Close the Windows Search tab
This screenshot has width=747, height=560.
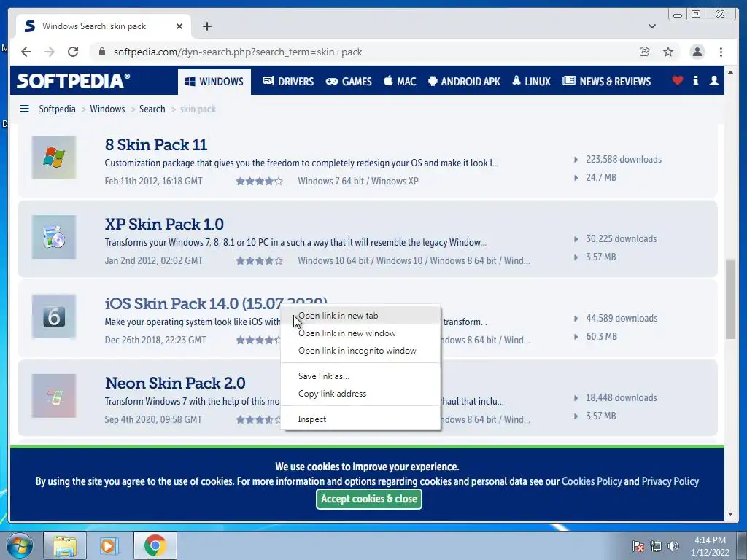(179, 26)
